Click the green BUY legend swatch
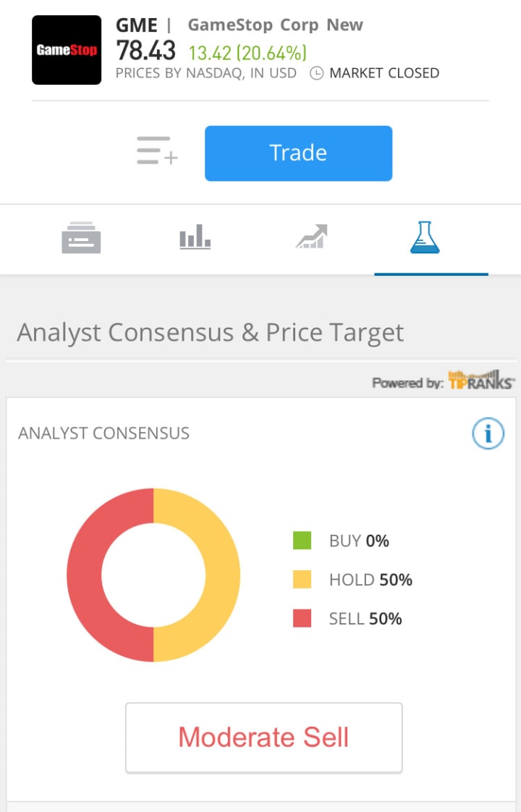The width and height of the screenshot is (521, 812). (302, 541)
